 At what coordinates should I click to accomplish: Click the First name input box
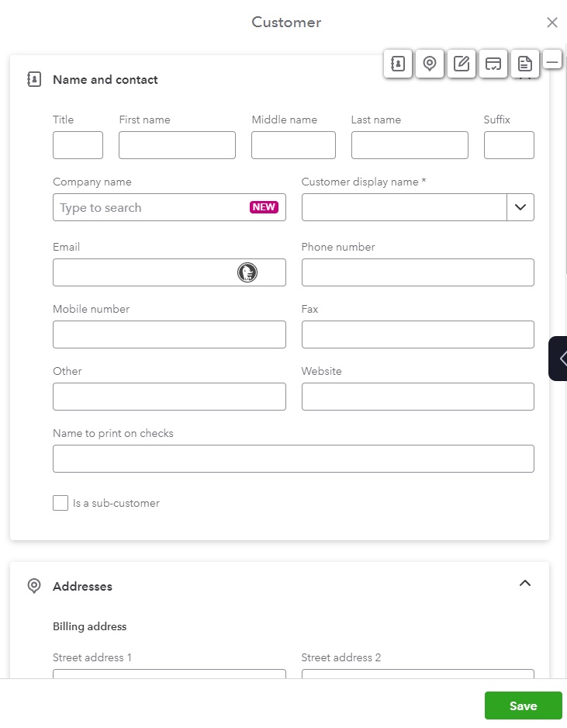178,145
